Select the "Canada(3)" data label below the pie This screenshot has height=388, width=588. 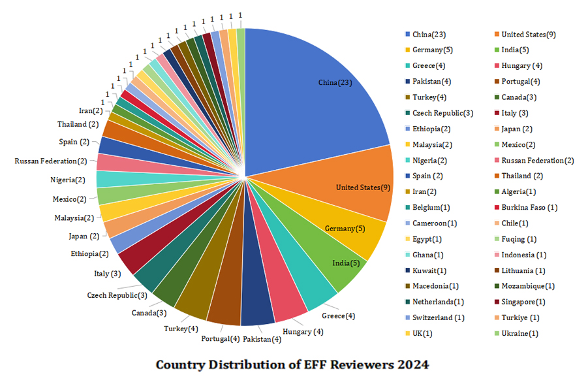(x=149, y=313)
